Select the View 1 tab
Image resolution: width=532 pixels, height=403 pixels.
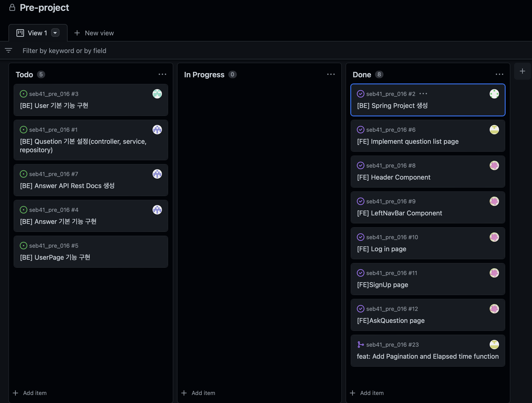(x=37, y=33)
